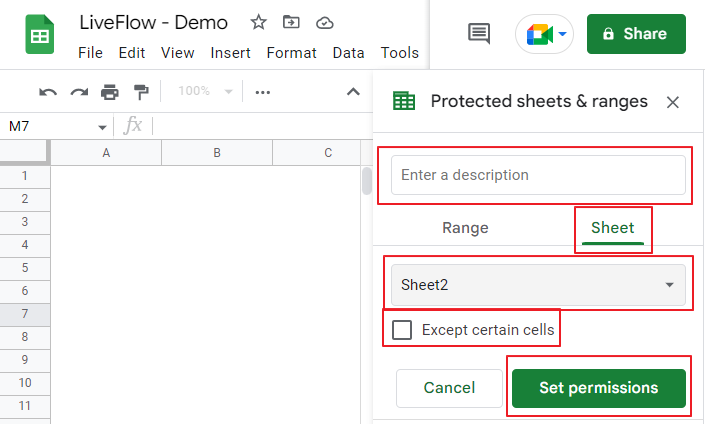Redo the last action

(79, 92)
